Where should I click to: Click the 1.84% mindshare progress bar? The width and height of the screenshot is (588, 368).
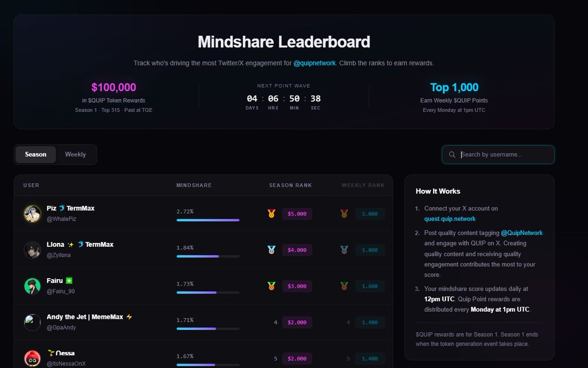(x=208, y=256)
